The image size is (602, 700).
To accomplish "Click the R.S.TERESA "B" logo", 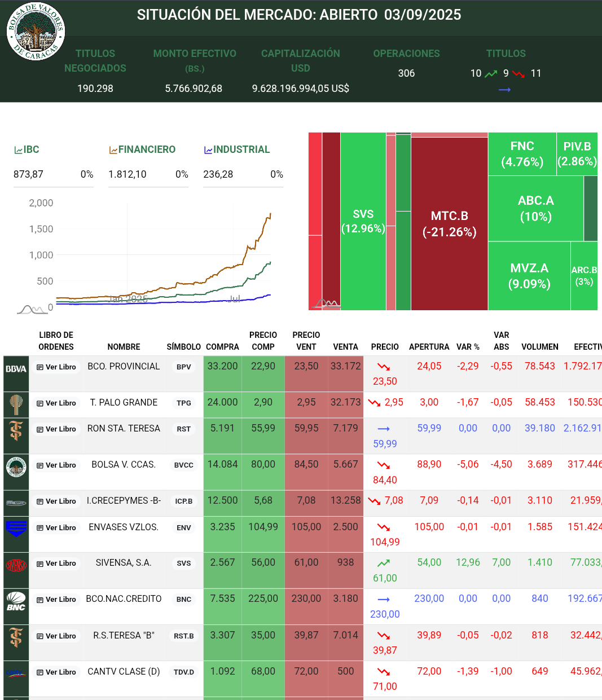I will [16, 637].
